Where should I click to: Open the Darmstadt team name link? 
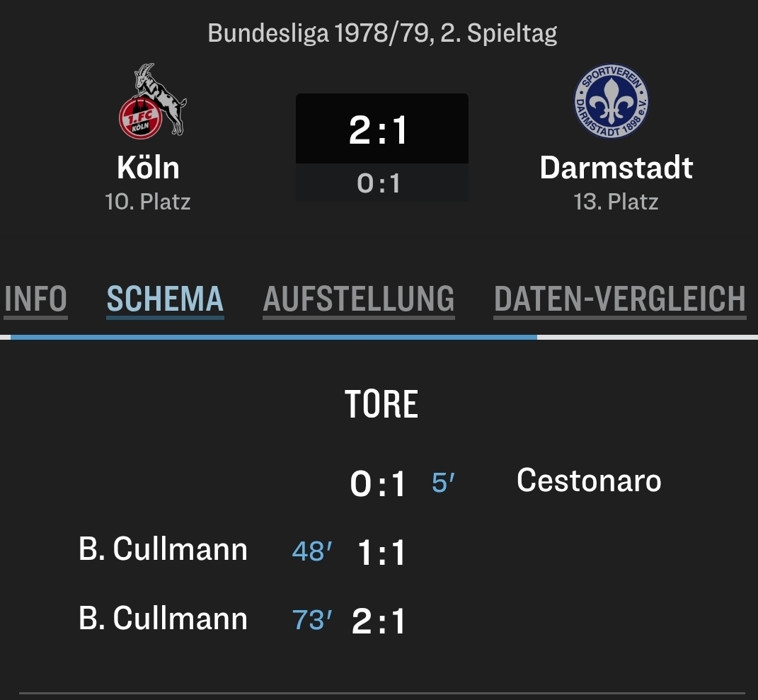click(616, 168)
